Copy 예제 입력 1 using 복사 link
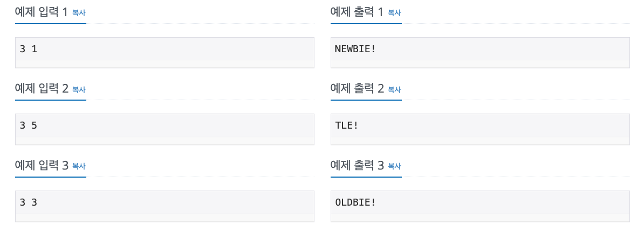Viewport: 644px width, 232px height. point(79,13)
